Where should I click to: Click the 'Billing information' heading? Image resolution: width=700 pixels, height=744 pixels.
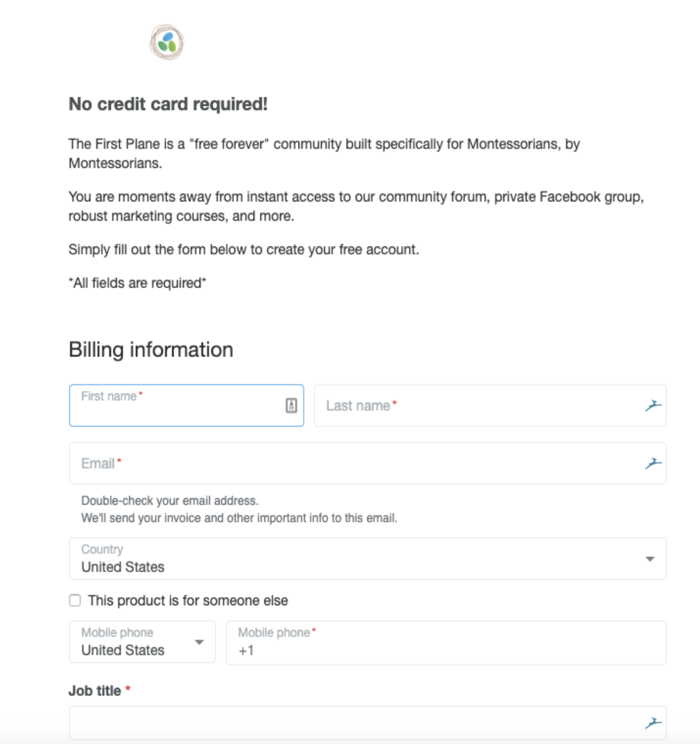coord(151,350)
